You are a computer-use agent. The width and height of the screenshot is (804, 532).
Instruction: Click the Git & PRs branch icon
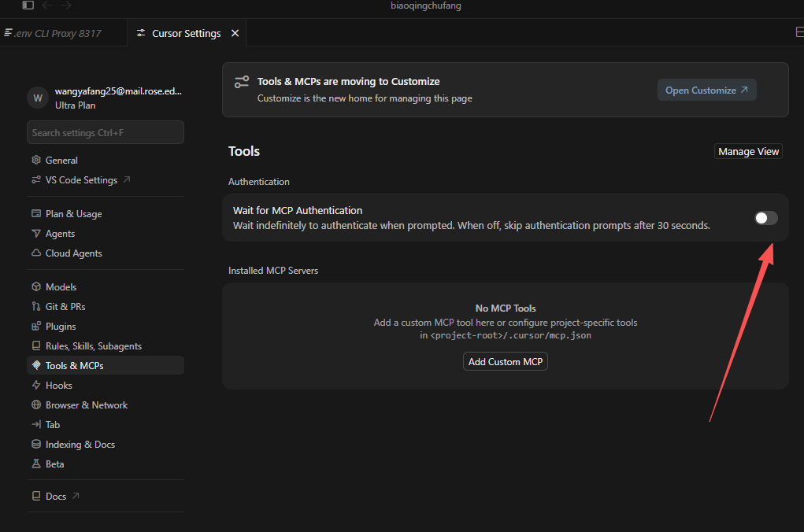36,306
